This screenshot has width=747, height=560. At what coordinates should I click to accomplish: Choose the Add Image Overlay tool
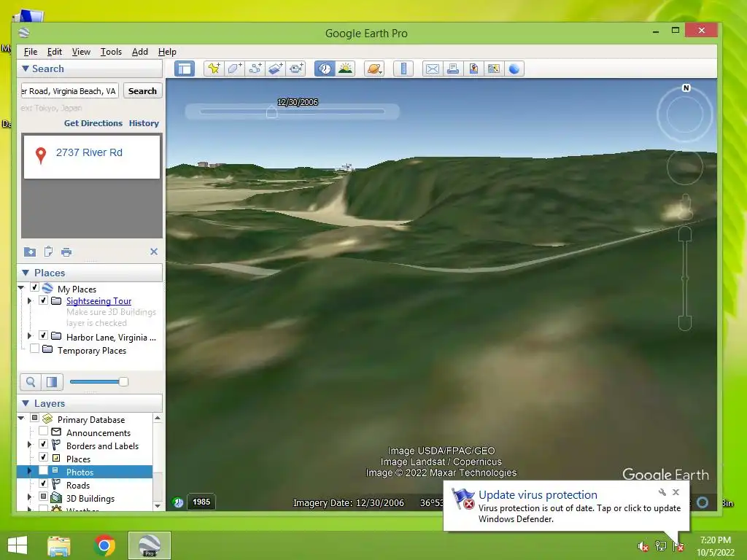[x=275, y=69]
